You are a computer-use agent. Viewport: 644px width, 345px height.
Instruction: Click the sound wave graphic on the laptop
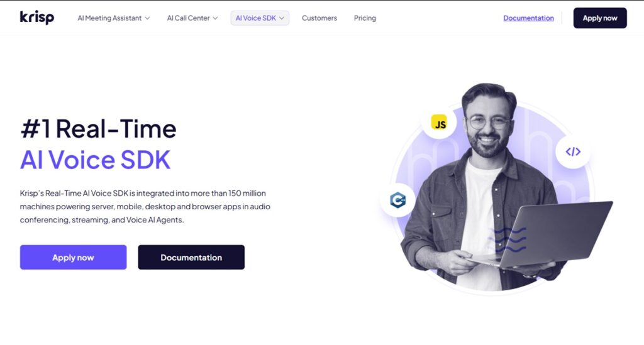coord(508,239)
